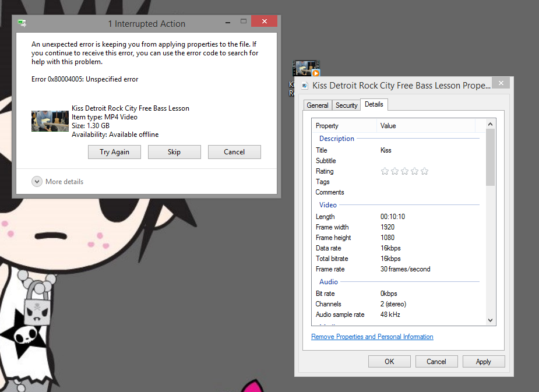This screenshot has height=392, width=539.
Task: Click the file name in the error dialog
Action: (x=131, y=108)
